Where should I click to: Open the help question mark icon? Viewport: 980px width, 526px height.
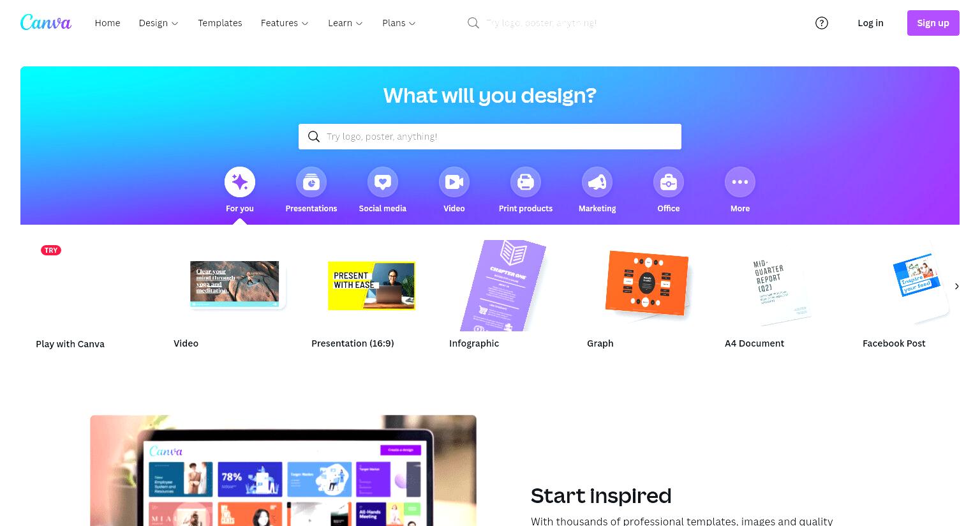tap(822, 23)
